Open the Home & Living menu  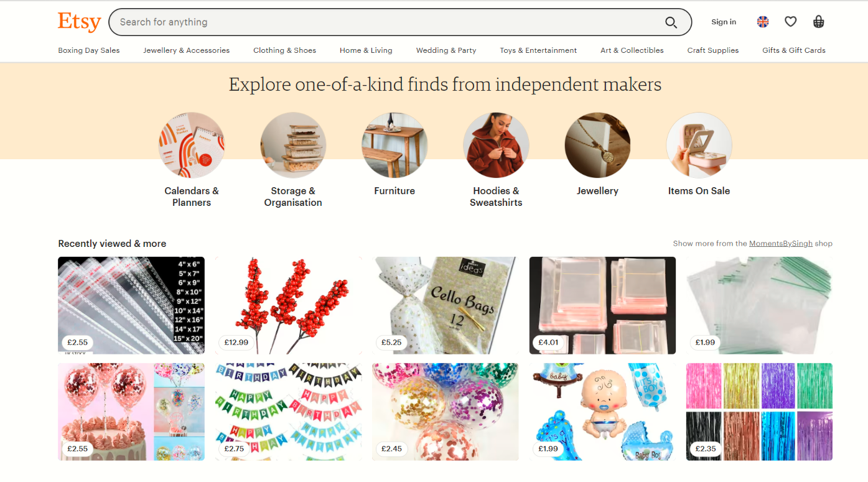pos(366,50)
